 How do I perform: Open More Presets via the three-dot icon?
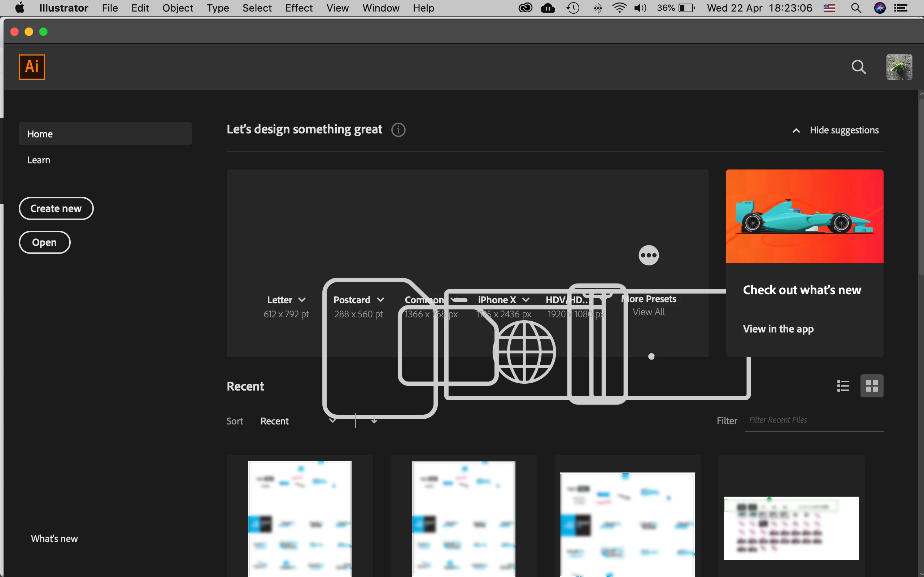[648, 255]
